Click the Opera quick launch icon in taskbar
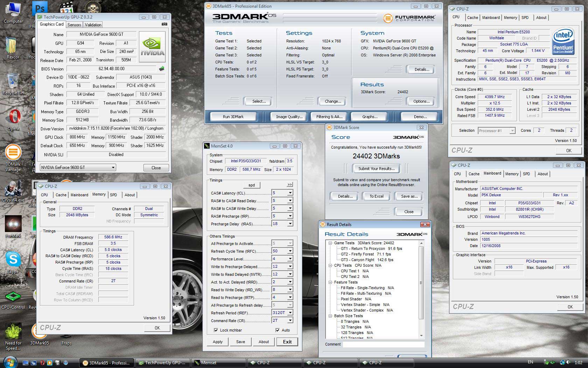This screenshot has width=588, height=368. pos(42,363)
